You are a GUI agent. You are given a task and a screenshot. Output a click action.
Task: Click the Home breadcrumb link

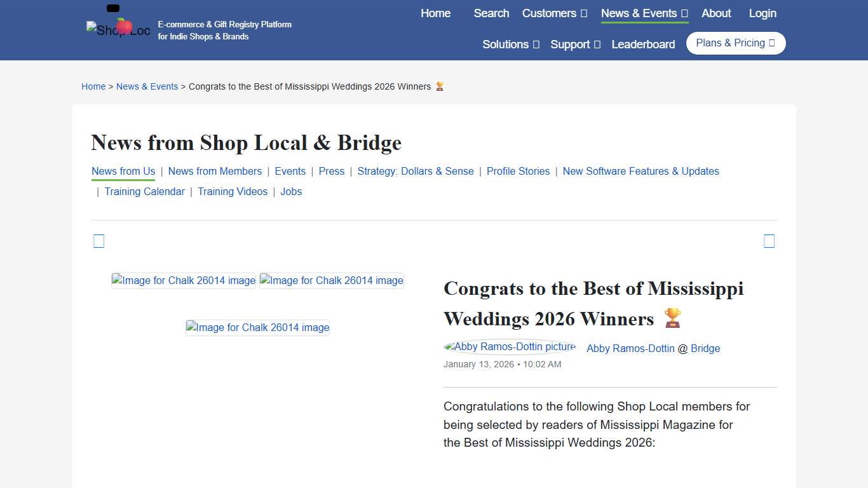coord(93,86)
